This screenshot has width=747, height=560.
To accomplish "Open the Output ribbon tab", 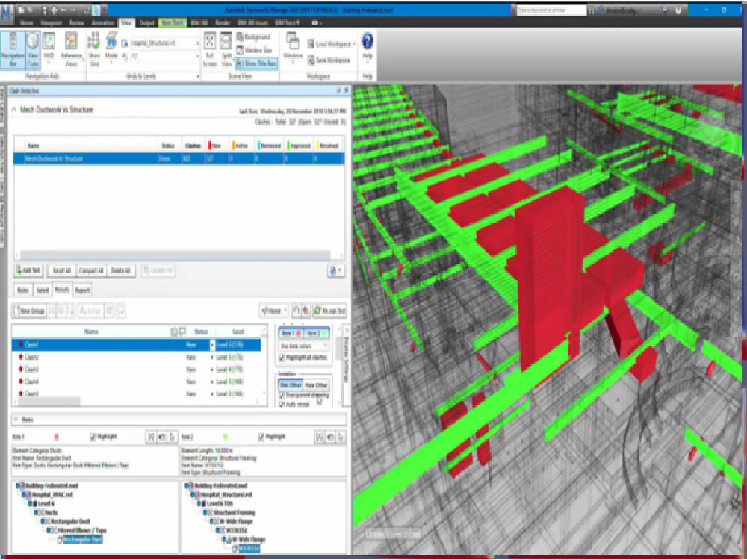I will point(146,23).
